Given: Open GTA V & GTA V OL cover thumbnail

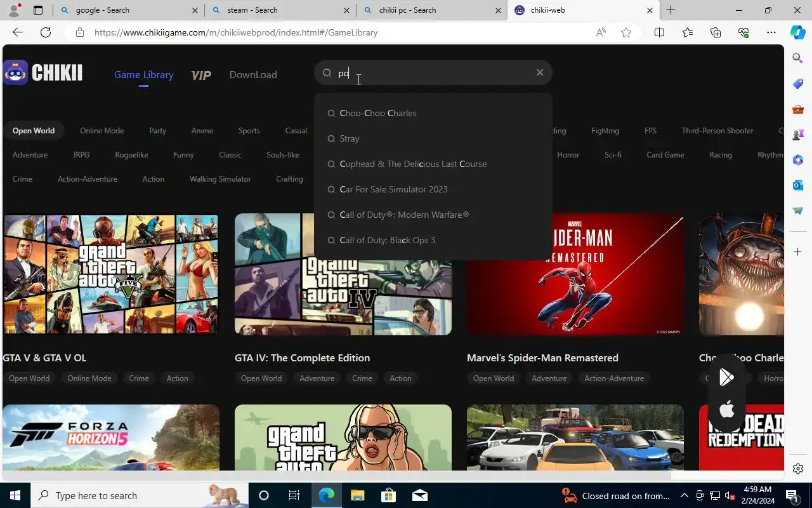Looking at the screenshot, I should tap(111, 274).
